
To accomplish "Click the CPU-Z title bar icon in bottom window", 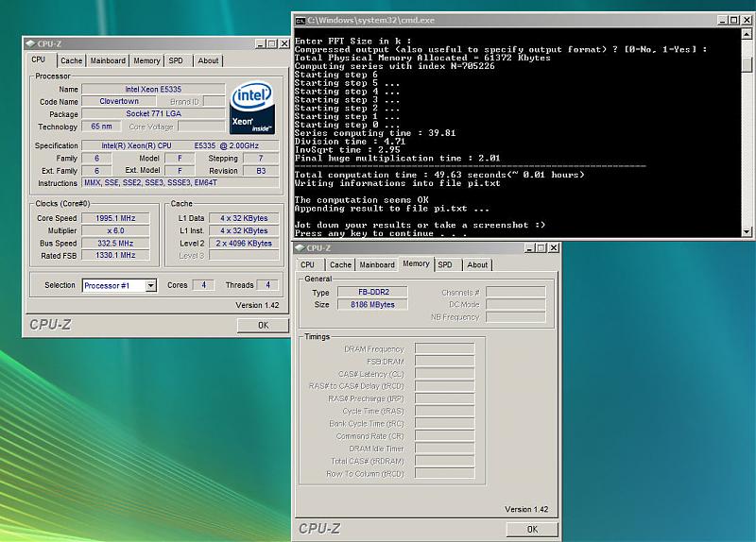I will tap(300, 247).
